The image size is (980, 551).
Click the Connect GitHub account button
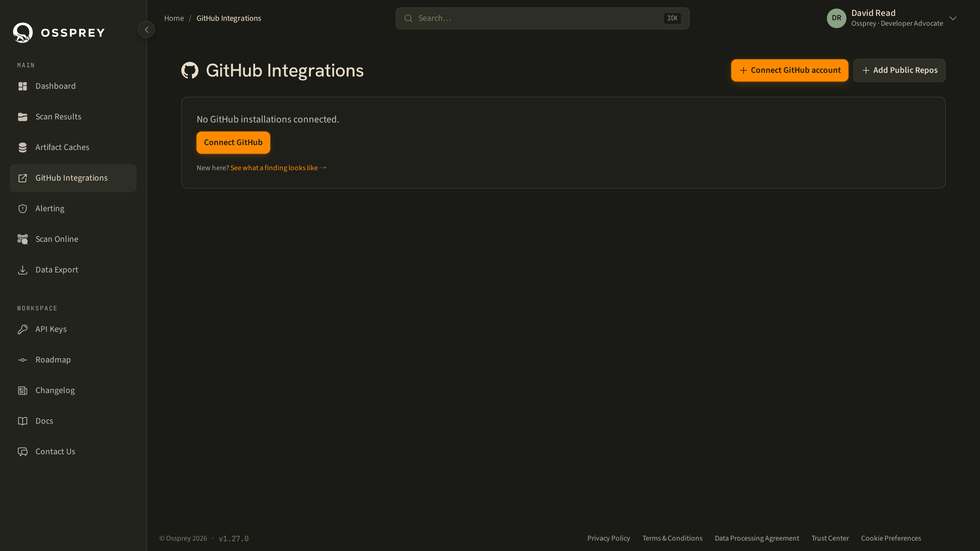(x=790, y=70)
